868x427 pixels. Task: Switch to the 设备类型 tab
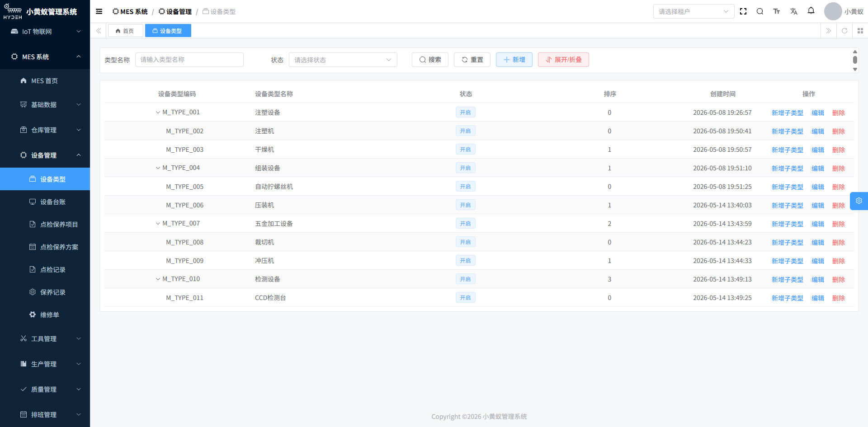(x=168, y=31)
